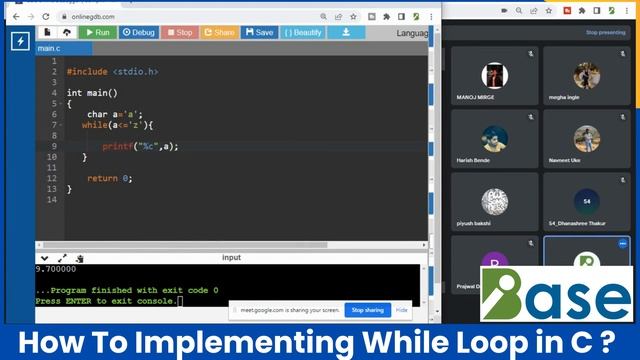The width and height of the screenshot is (640, 360).
Task: Go back in the onlinegdb browser window
Action: click(x=16, y=17)
